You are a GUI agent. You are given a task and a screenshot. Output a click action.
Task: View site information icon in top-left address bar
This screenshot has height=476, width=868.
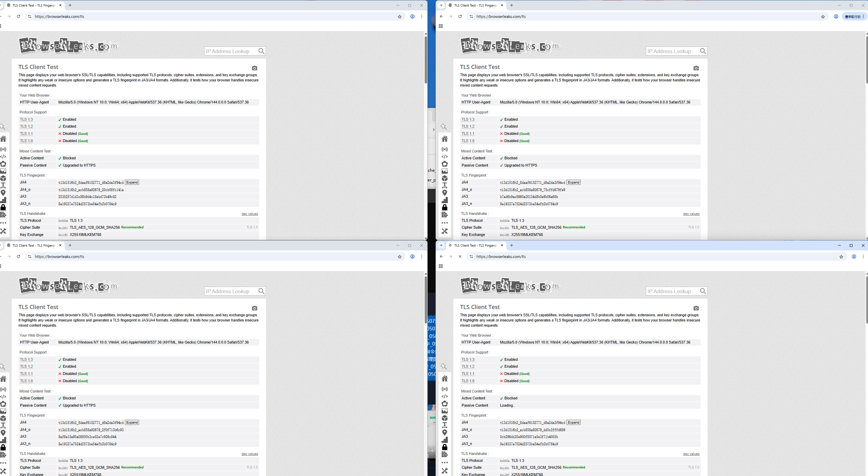click(x=30, y=17)
